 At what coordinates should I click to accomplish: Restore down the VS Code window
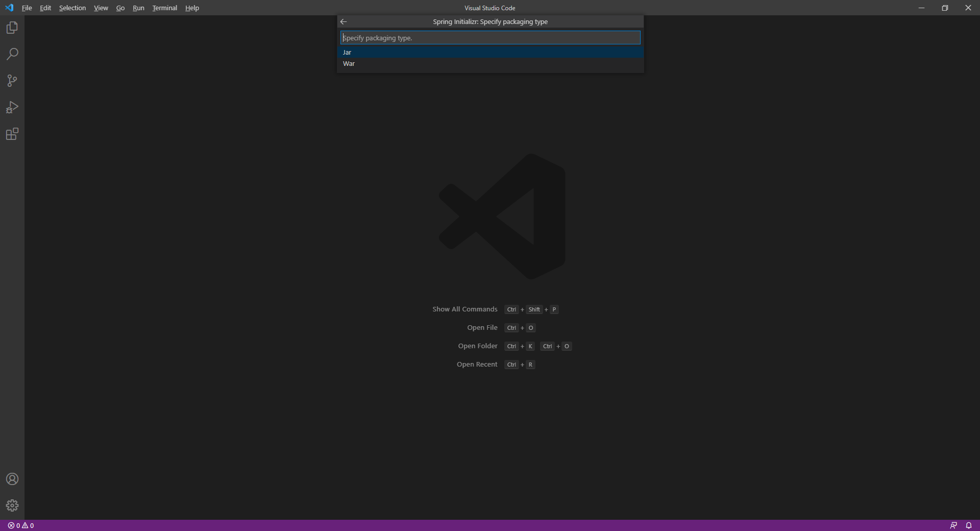click(x=945, y=8)
